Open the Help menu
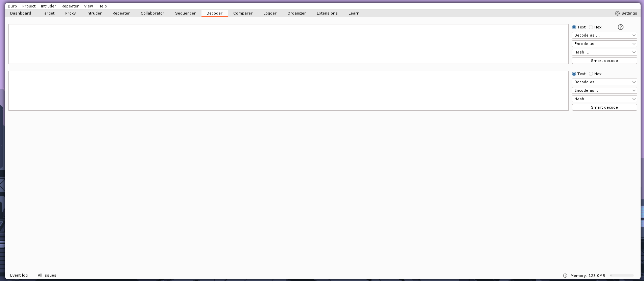644x281 pixels. click(x=102, y=6)
